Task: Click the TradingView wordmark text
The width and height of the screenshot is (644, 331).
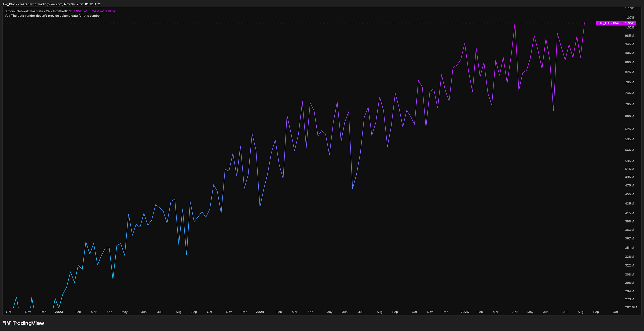Action: (28, 323)
